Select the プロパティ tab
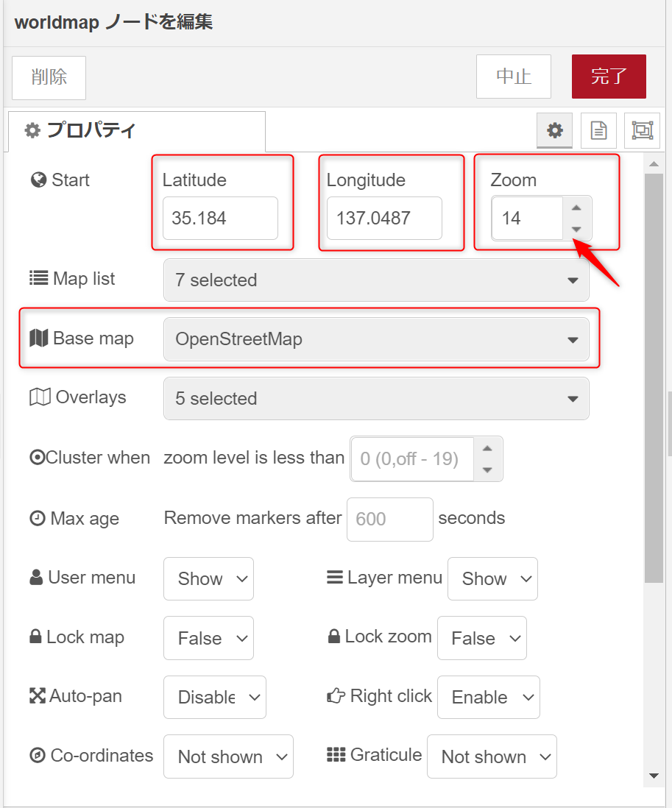The width and height of the screenshot is (672, 808). pyautogui.click(x=137, y=131)
